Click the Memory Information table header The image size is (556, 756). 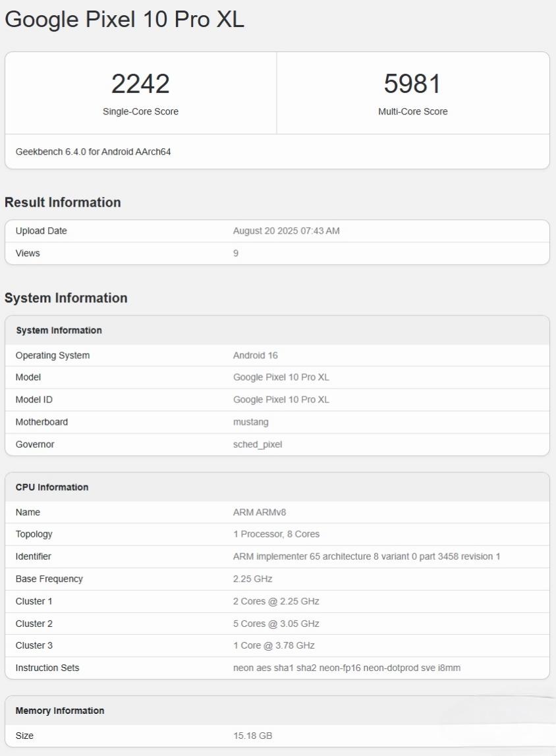click(60, 711)
